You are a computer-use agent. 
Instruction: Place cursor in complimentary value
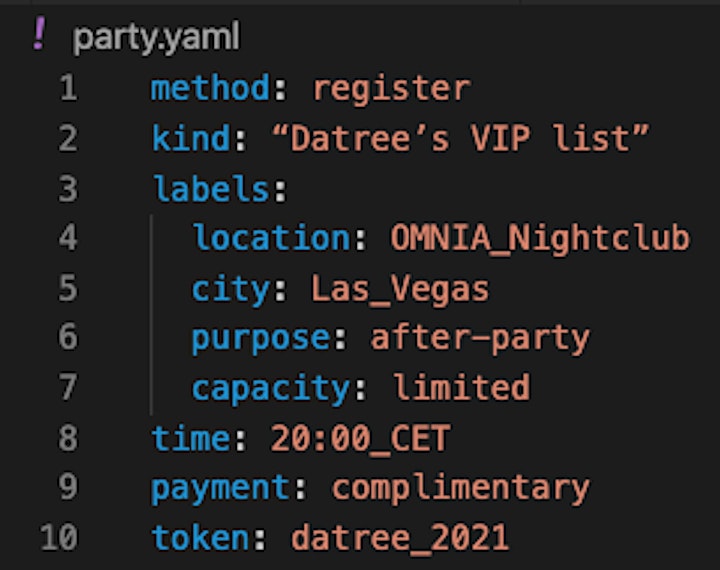click(x=461, y=489)
